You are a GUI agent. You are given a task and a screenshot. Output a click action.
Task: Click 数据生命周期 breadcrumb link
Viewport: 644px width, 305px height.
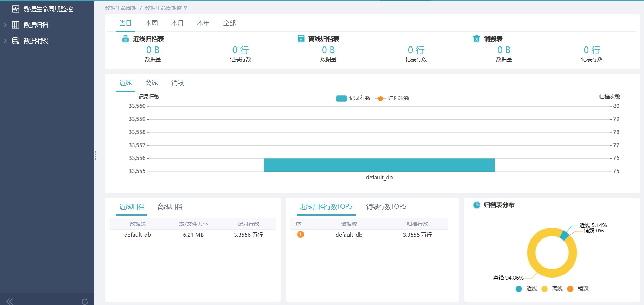tap(120, 8)
